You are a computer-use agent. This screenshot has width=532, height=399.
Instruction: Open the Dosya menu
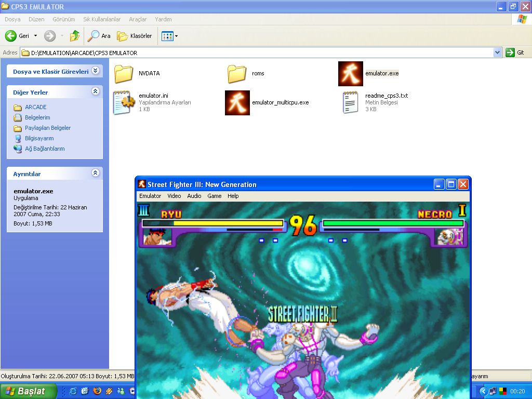coord(12,19)
